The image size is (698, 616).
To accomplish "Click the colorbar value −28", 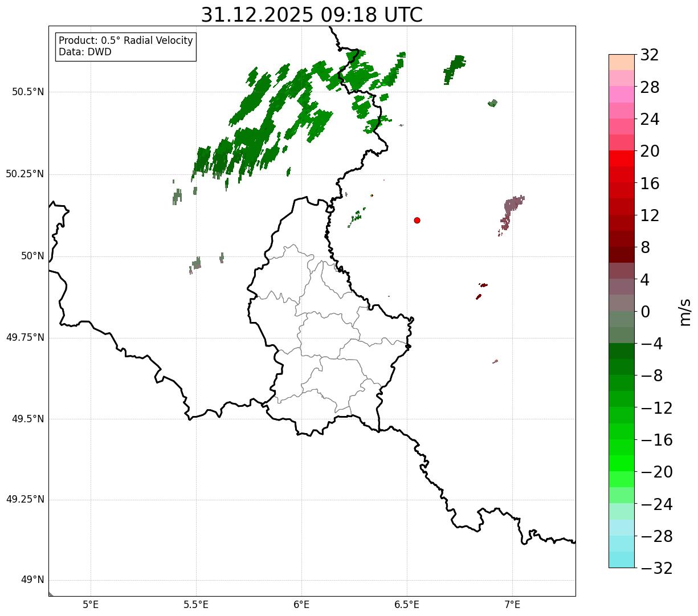I will (x=657, y=536).
